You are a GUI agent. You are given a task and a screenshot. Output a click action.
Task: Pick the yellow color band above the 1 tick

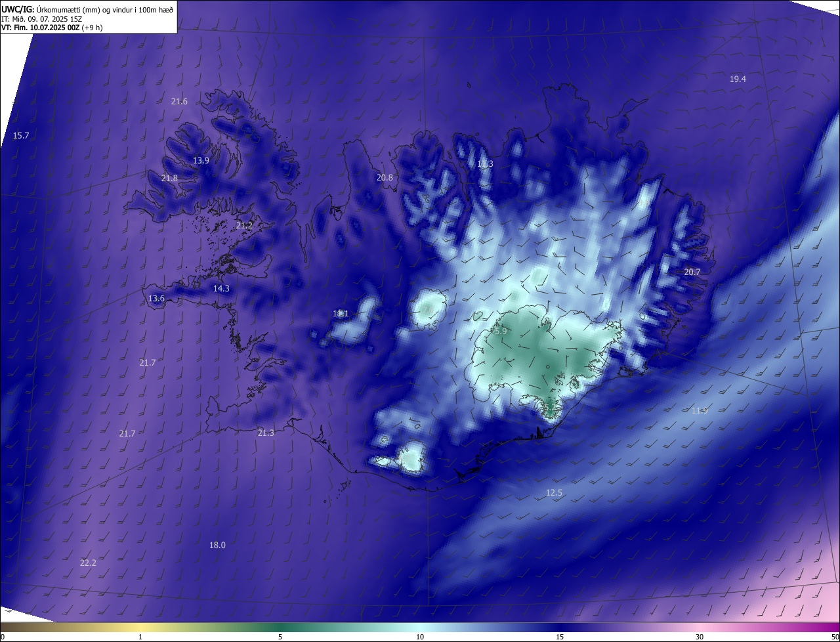point(140,627)
